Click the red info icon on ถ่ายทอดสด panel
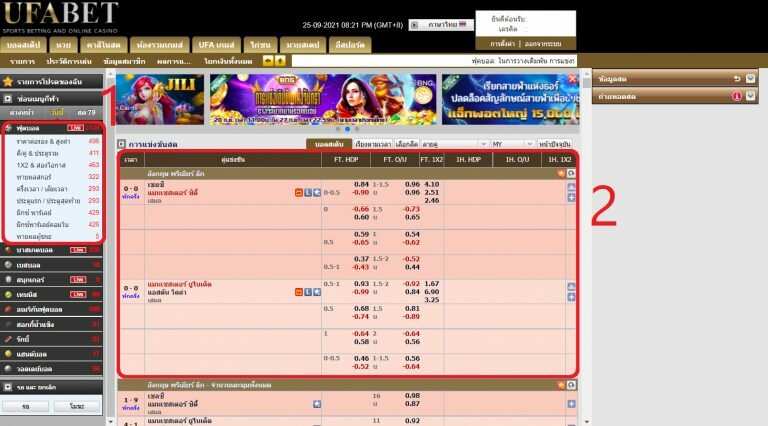The image size is (768, 426). [x=737, y=96]
